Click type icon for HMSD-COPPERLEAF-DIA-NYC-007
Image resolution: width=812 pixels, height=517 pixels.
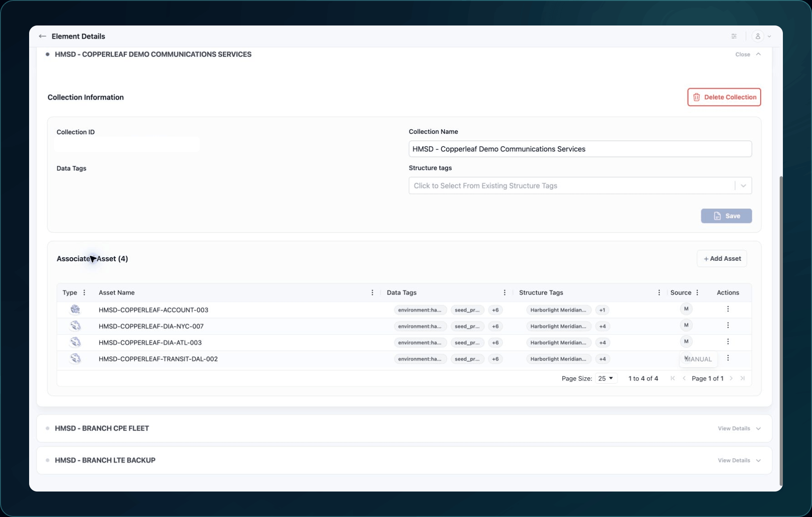75,326
